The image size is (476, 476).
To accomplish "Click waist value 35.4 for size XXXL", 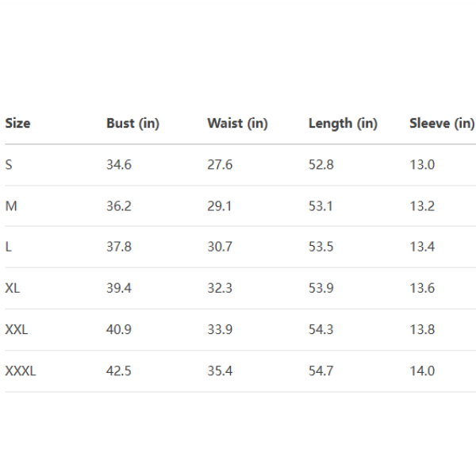I will (x=220, y=370).
